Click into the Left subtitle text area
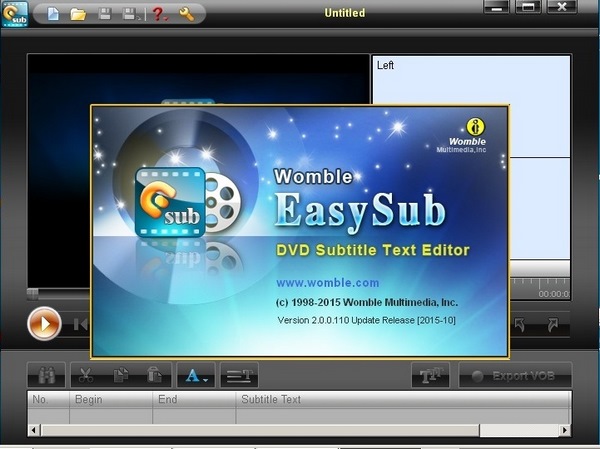 471,106
